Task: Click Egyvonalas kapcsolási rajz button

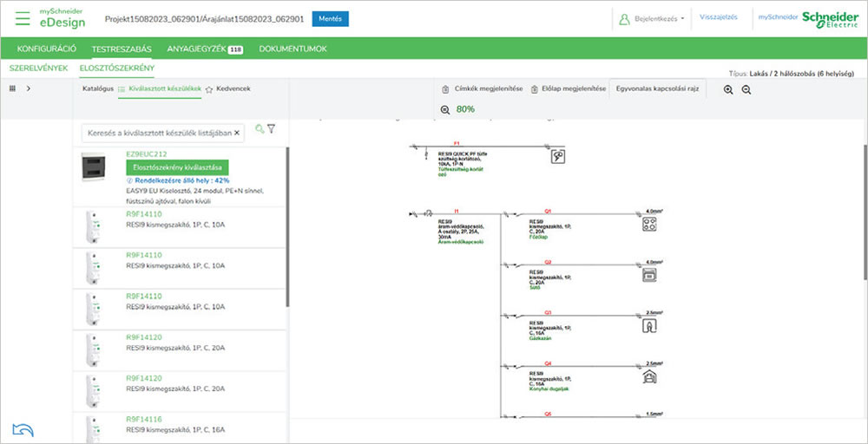Action: [658, 89]
